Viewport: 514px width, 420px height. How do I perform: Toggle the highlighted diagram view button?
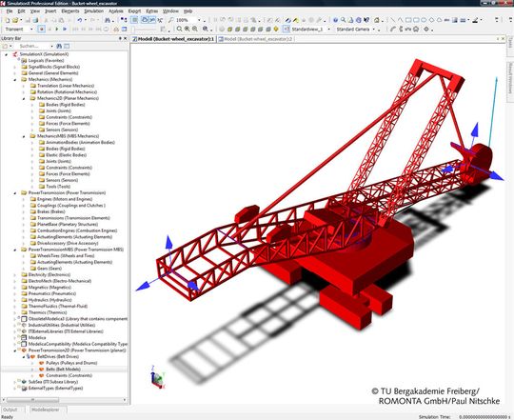tap(134, 20)
